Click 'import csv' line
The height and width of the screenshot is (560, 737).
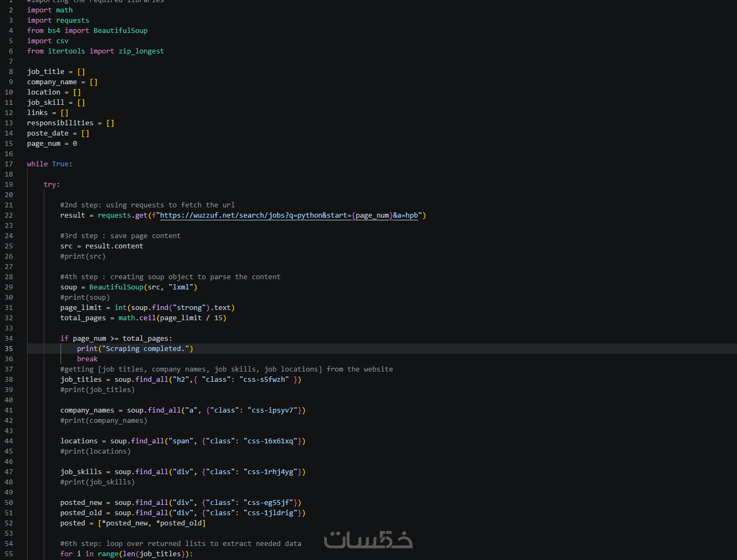pyautogui.click(x=48, y=41)
